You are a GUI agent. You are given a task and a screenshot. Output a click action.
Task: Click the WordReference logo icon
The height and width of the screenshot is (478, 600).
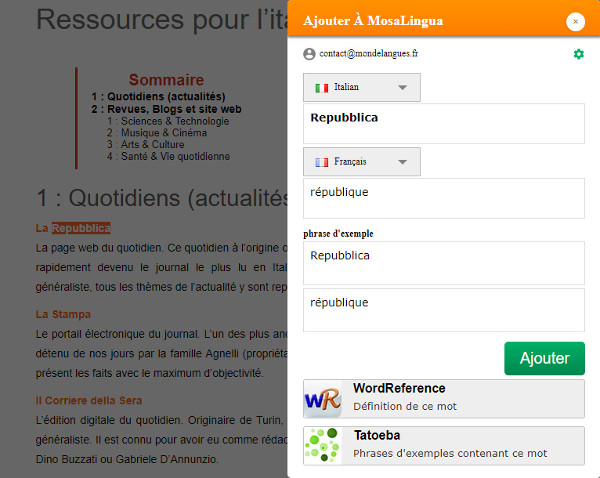pyautogui.click(x=323, y=399)
